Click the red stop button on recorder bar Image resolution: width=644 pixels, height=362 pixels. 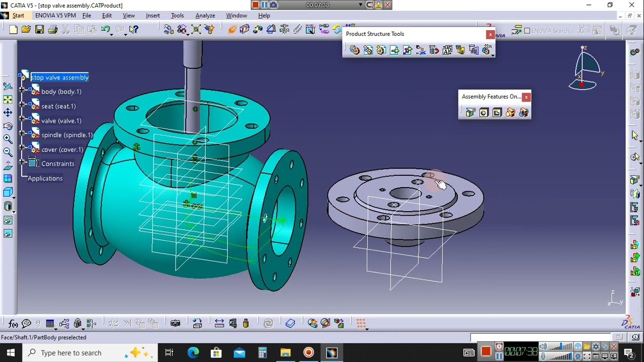255,5
